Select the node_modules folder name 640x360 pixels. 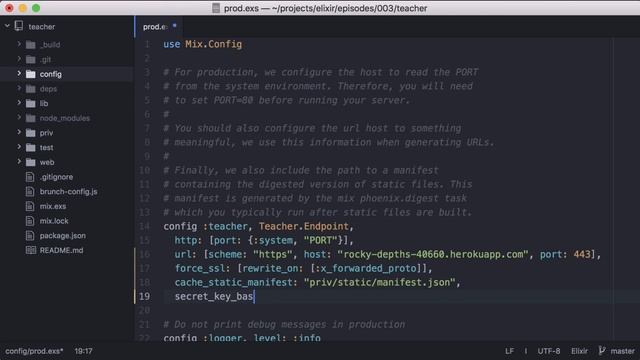(x=64, y=118)
